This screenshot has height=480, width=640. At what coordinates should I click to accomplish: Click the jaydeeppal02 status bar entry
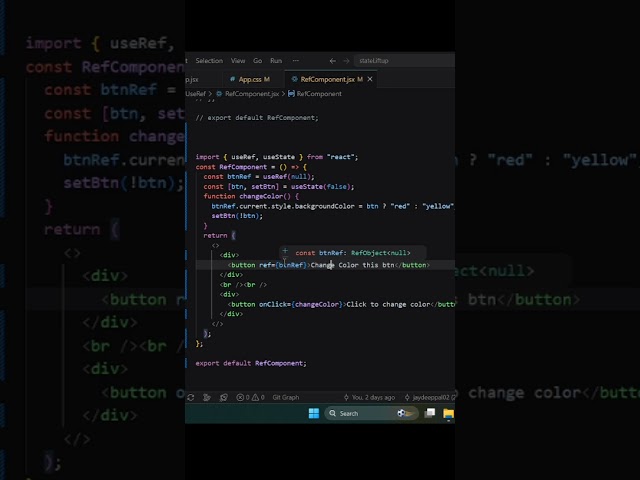coord(429,397)
